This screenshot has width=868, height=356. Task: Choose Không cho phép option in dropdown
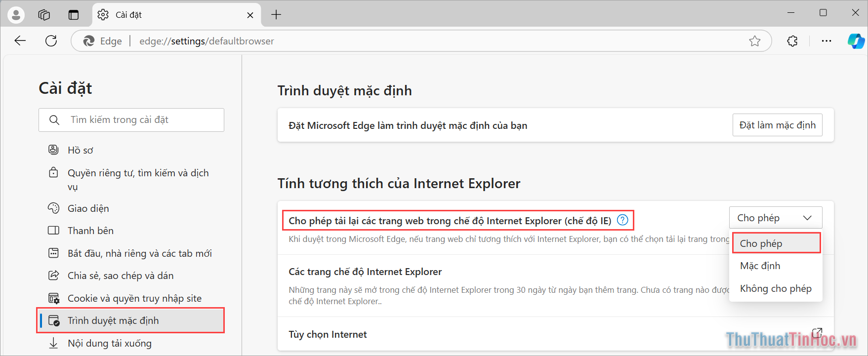pyautogui.click(x=776, y=288)
